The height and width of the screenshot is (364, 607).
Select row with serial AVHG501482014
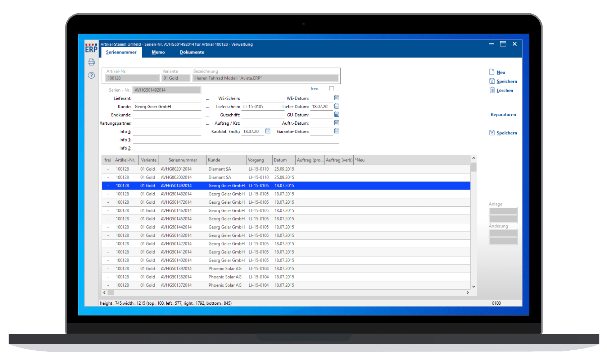286,194
